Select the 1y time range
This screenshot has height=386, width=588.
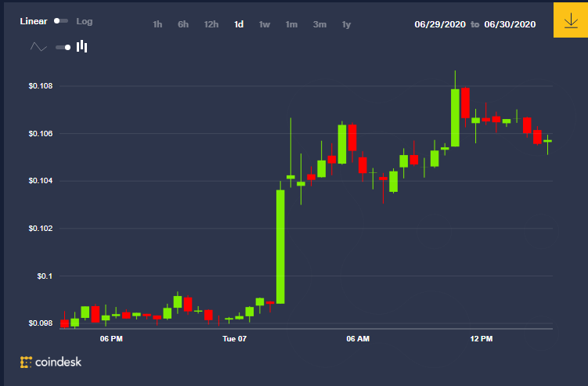pyautogui.click(x=346, y=24)
